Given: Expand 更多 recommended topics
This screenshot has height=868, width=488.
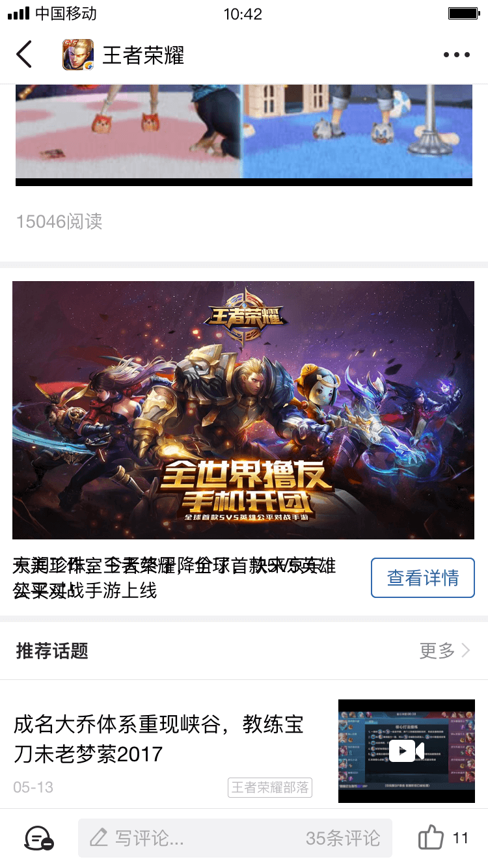Looking at the screenshot, I should click(437, 651).
